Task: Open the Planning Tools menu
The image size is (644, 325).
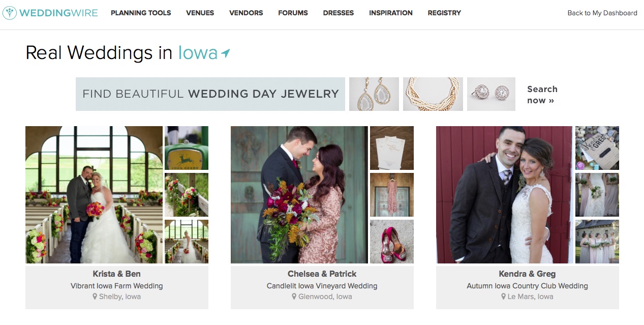Action: 141,13
